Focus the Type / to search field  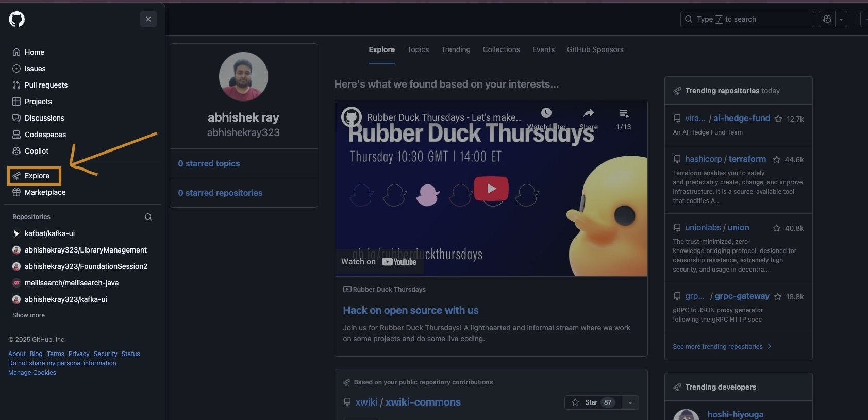[747, 19]
